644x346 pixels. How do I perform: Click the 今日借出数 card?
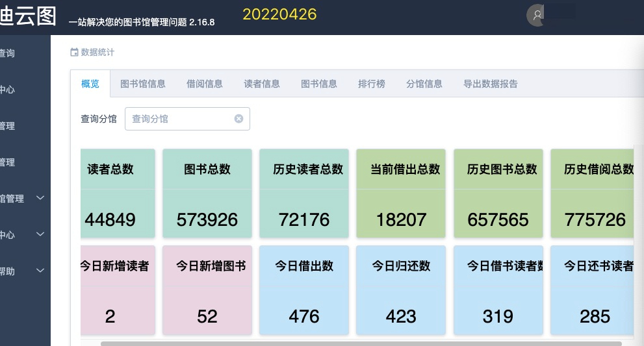[304, 290]
